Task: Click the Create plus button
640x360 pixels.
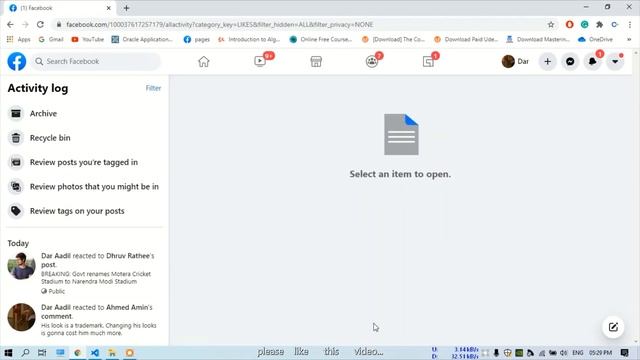Action: [548, 62]
